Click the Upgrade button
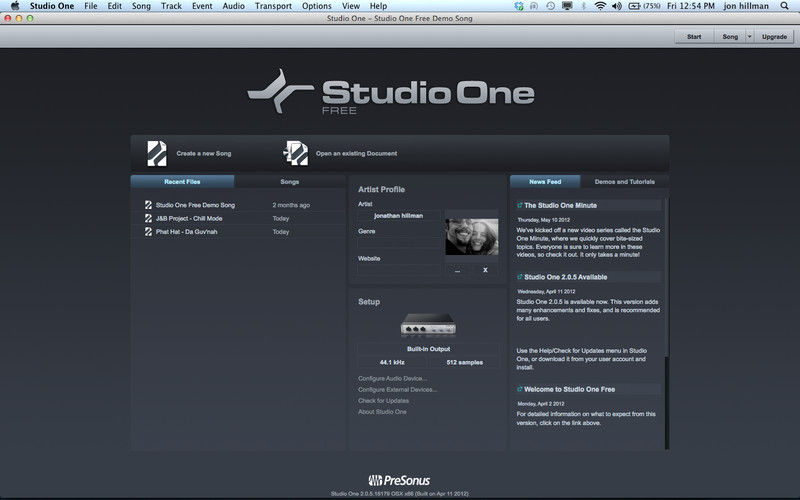800x500 pixels. [x=774, y=37]
